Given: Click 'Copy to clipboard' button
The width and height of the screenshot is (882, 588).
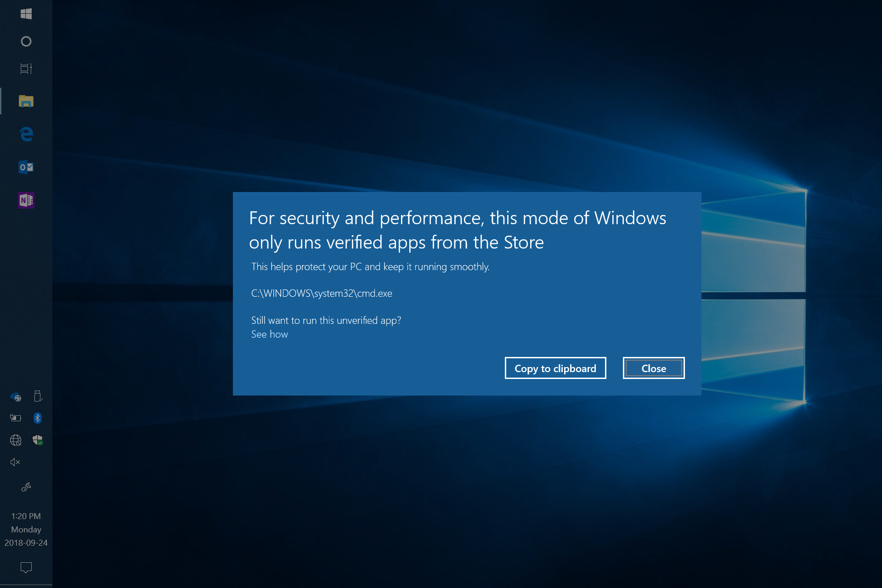Looking at the screenshot, I should (555, 368).
